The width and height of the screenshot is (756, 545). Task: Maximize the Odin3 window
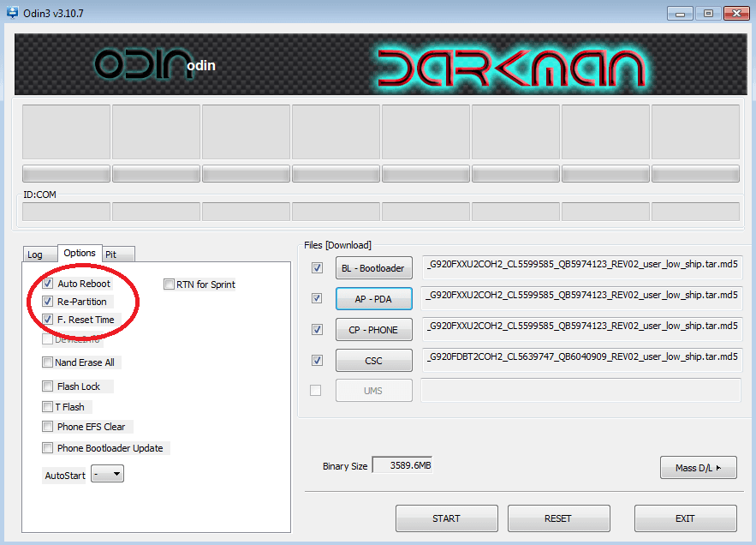click(708, 14)
